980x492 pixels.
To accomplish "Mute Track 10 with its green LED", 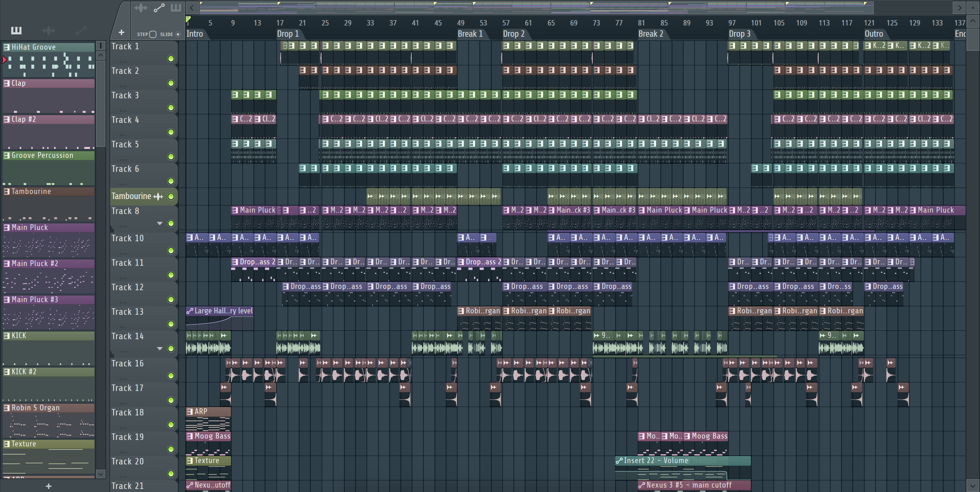I will (171, 250).
